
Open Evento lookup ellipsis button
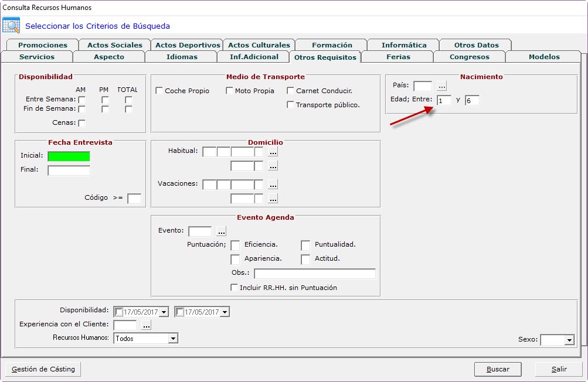click(x=221, y=231)
